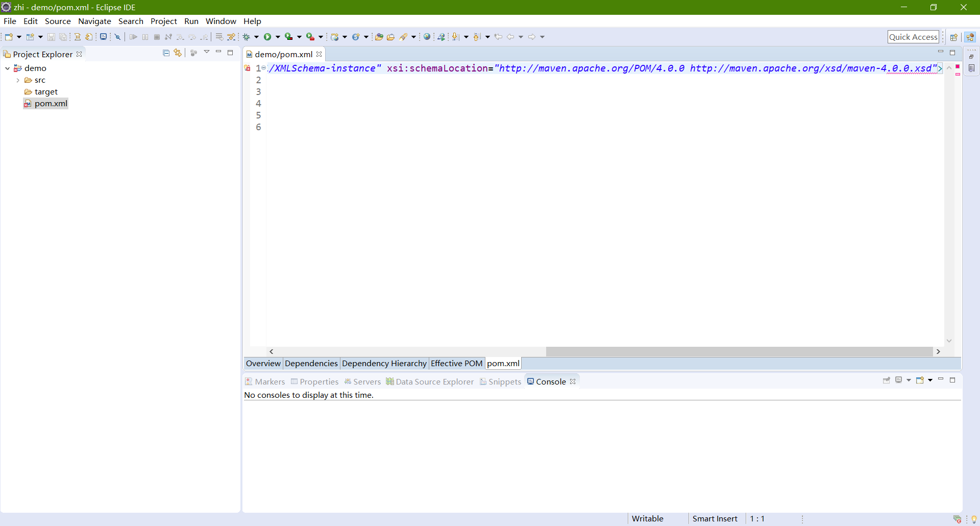980x526 pixels.
Task: Open the Run configurations dropdown arrow
Action: [278, 37]
